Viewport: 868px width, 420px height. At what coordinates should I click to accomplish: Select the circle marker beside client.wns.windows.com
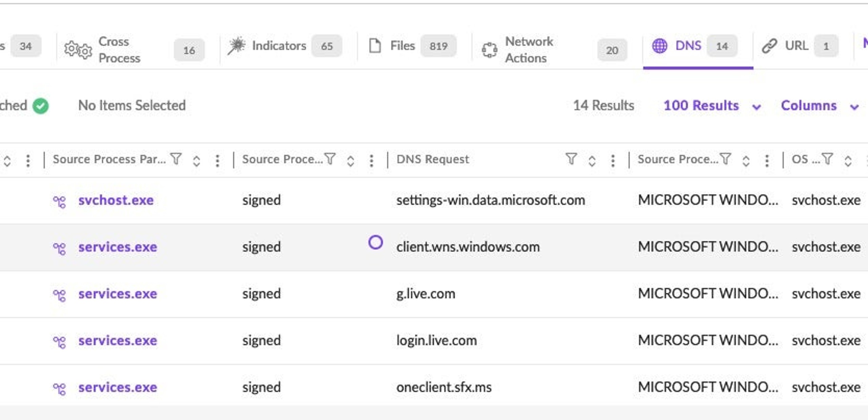[x=375, y=243]
